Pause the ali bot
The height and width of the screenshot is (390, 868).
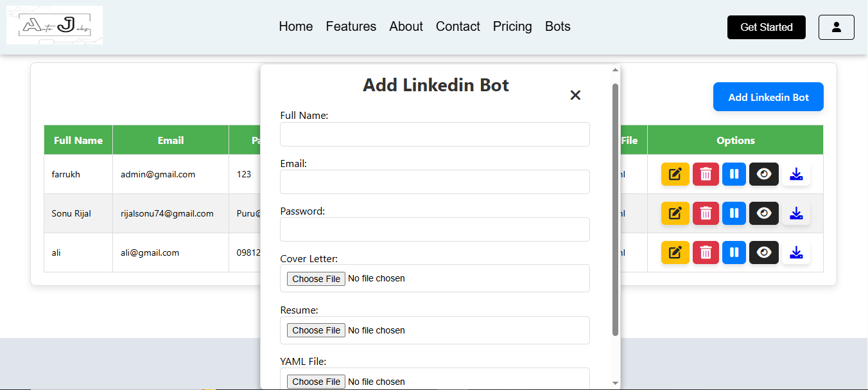tap(734, 253)
